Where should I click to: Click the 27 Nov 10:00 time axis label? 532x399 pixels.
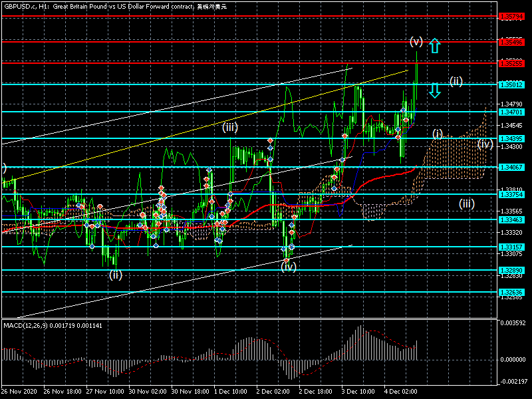pyautogui.click(x=105, y=392)
